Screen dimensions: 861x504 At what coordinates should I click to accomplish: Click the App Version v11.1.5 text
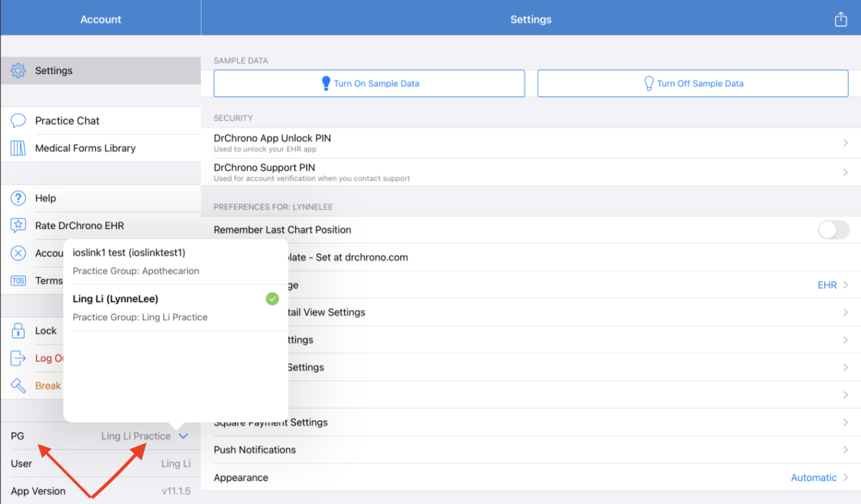pos(176,491)
